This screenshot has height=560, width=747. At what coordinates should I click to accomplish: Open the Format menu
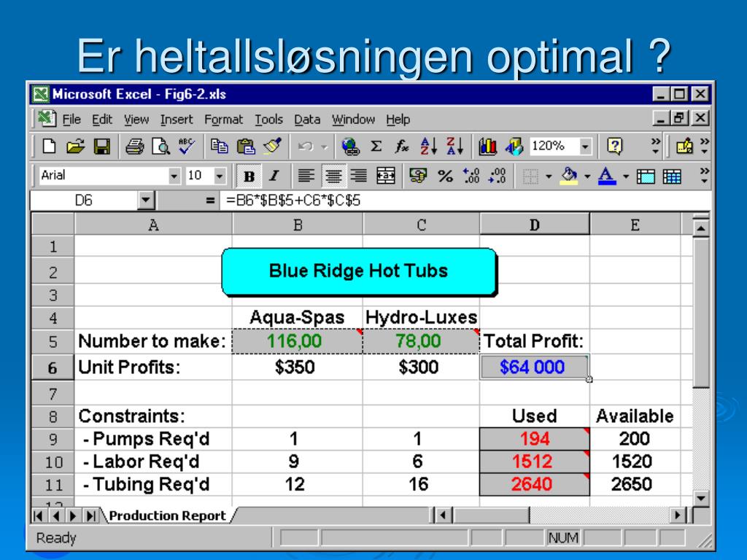click(x=223, y=119)
